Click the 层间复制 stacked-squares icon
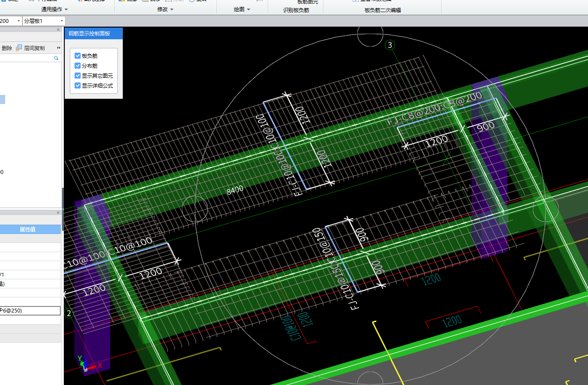The height and width of the screenshot is (385, 588). pos(19,48)
